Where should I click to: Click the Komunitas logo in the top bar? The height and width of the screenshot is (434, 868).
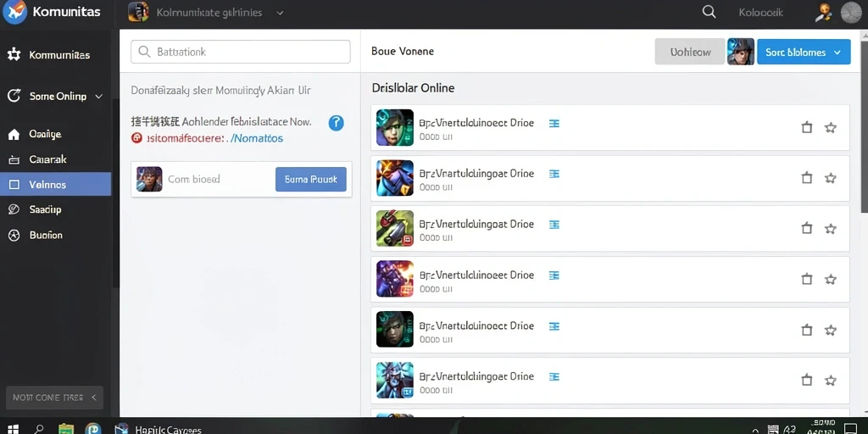(x=14, y=12)
